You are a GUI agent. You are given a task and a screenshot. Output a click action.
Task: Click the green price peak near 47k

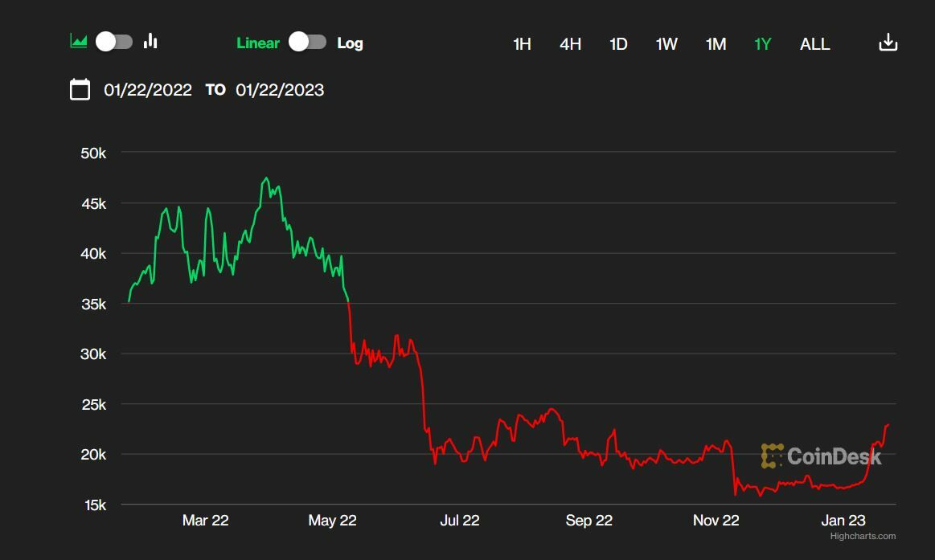point(266,178)
